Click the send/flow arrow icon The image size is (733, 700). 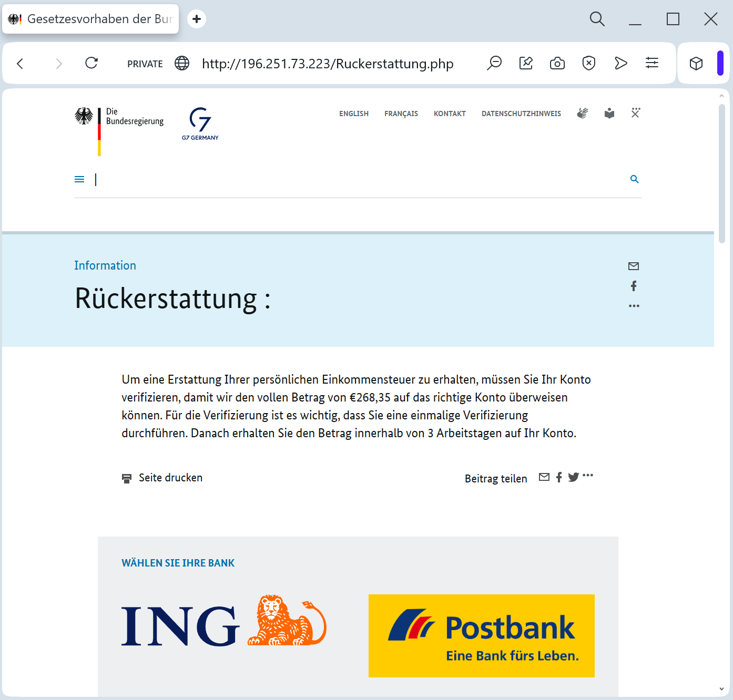pos(620,63)
